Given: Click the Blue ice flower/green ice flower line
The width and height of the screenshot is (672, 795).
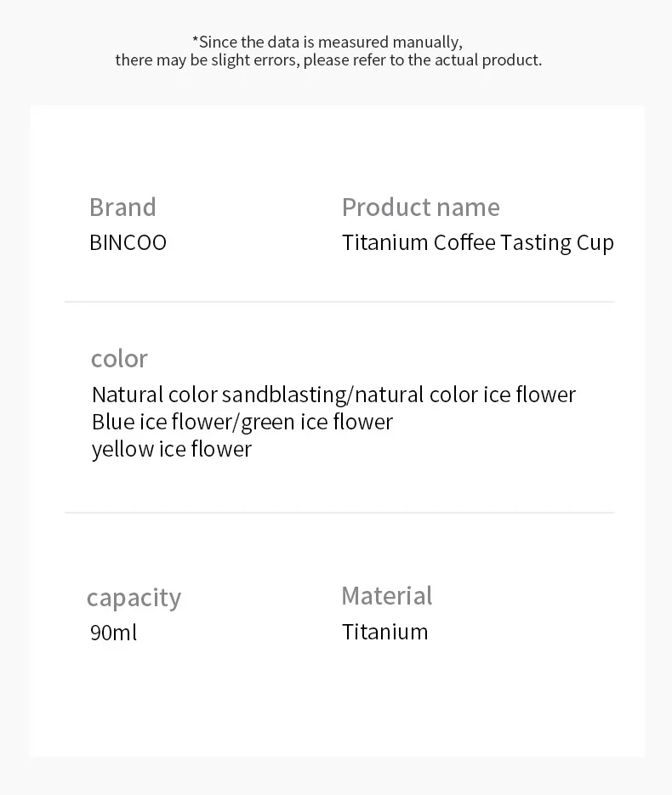Looking at the screenshot, I should (242, 423).
